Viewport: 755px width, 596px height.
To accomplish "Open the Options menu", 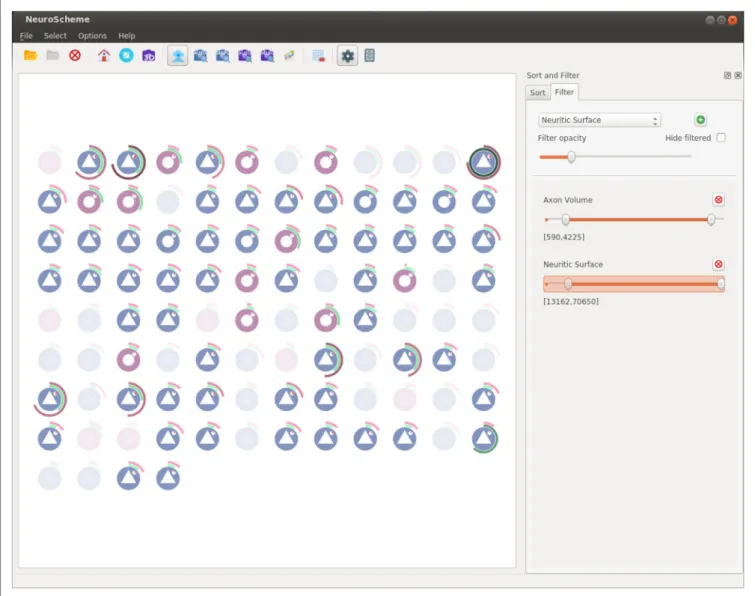I will (92, 36).
